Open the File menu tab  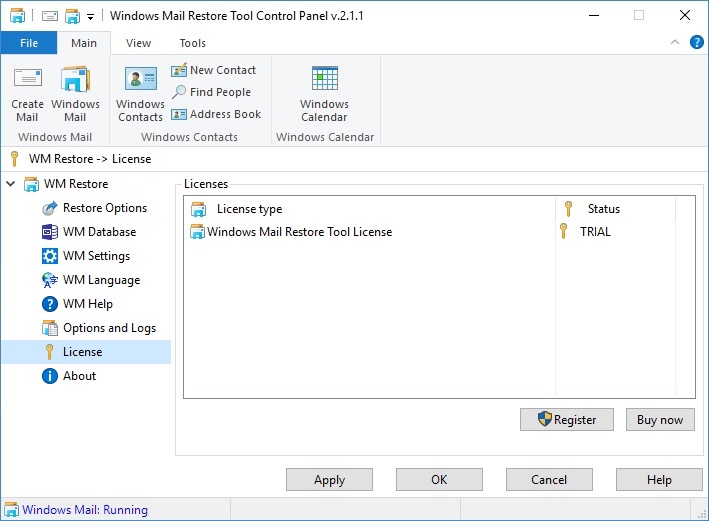click(29, 43)
